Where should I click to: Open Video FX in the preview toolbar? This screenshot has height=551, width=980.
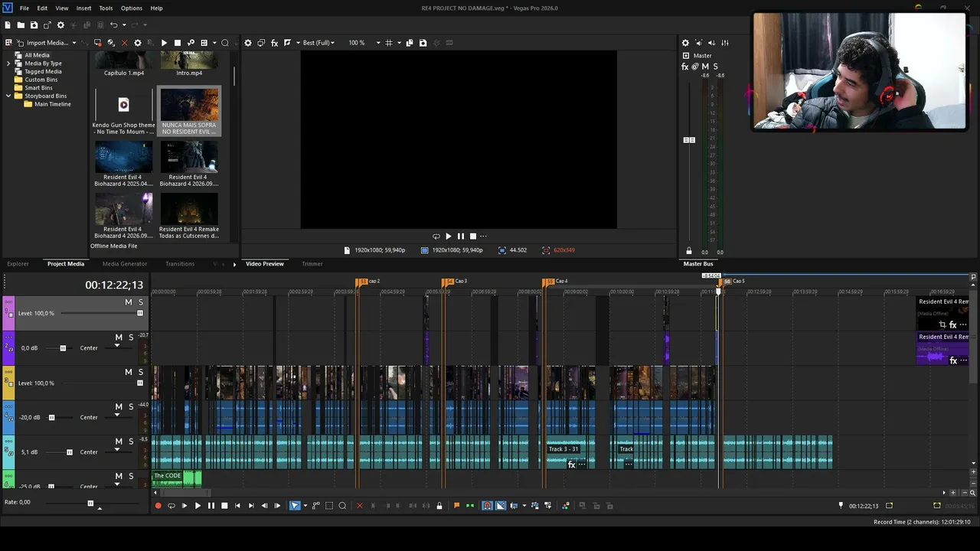click(275, 43)
